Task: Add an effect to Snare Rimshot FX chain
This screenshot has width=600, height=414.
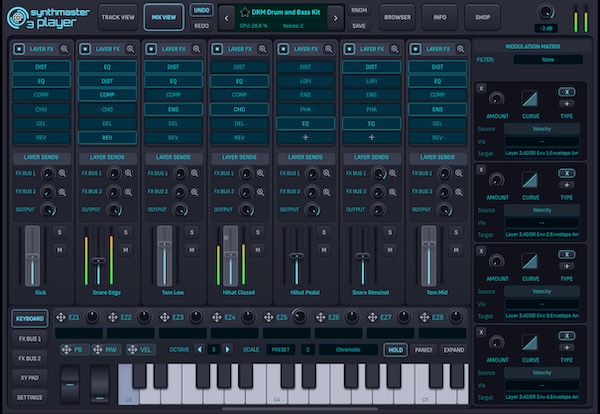Action: (x=371, y=137)
